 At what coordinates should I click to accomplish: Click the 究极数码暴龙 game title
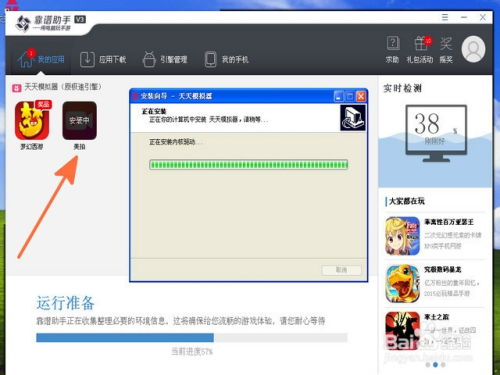coord(442,269)
